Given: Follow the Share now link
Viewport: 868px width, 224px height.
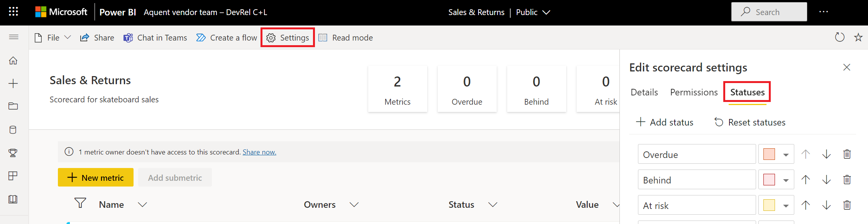Looking at the screenshot, I should (259, 152).
